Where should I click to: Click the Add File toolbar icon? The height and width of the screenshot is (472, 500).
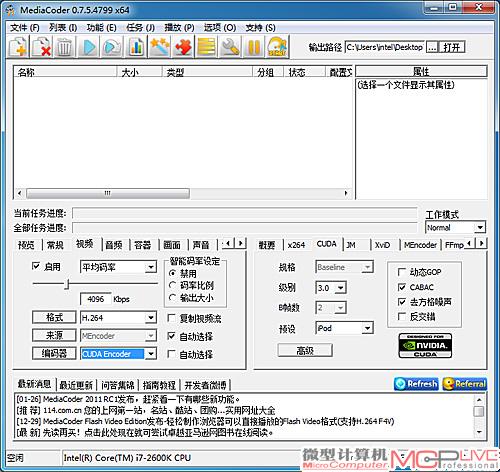[x=18, y=47]
